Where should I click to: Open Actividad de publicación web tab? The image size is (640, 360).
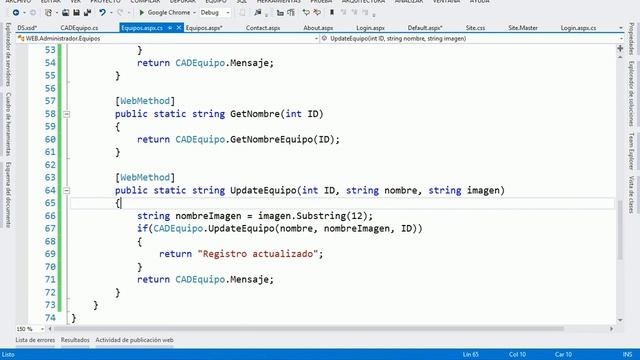(134, 340)
